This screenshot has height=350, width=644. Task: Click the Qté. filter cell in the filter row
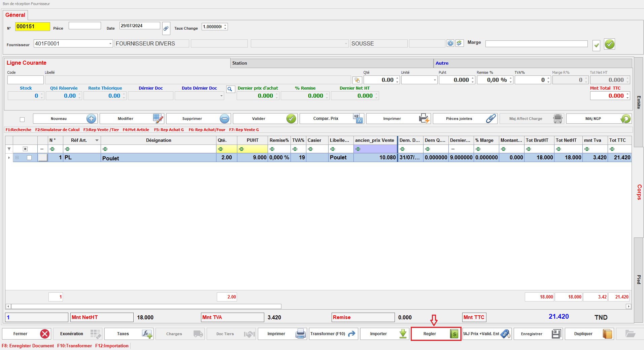coord(227,149)
